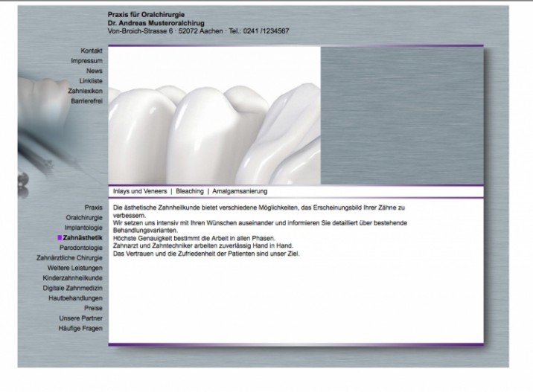
Task: Open the Unsere Partner page
Action: pos(80,318)
